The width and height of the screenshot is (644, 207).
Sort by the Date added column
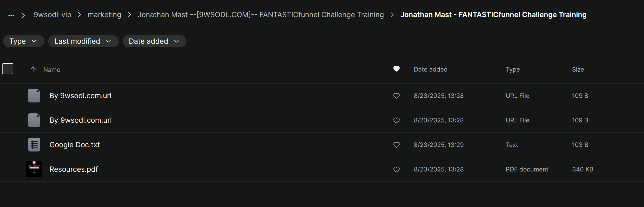[430, 70]
